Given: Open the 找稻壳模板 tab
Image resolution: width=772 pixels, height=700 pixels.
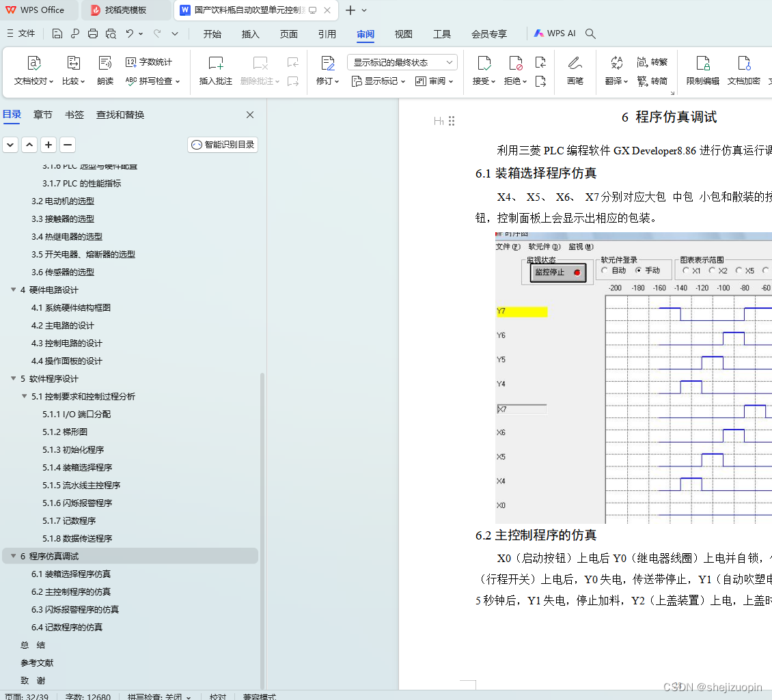Looking at the screenshot, I should [126, 10].
